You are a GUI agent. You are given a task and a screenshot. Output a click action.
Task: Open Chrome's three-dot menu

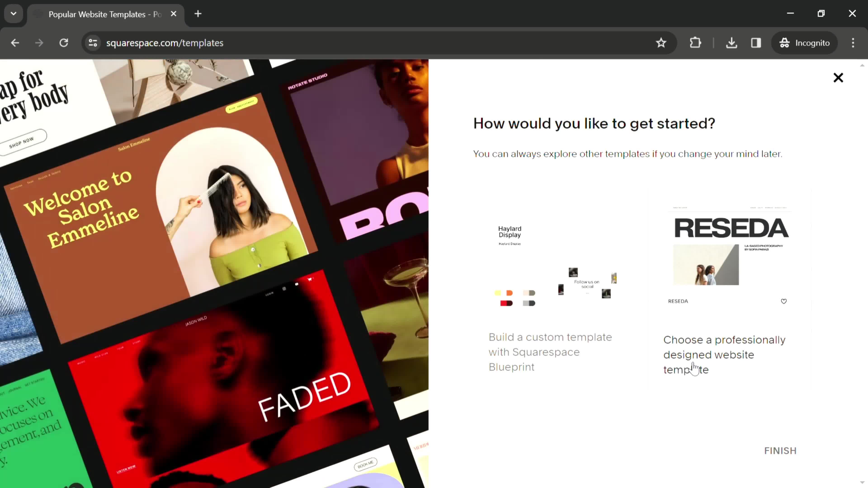pyautogui.click(x=853, y=43)
